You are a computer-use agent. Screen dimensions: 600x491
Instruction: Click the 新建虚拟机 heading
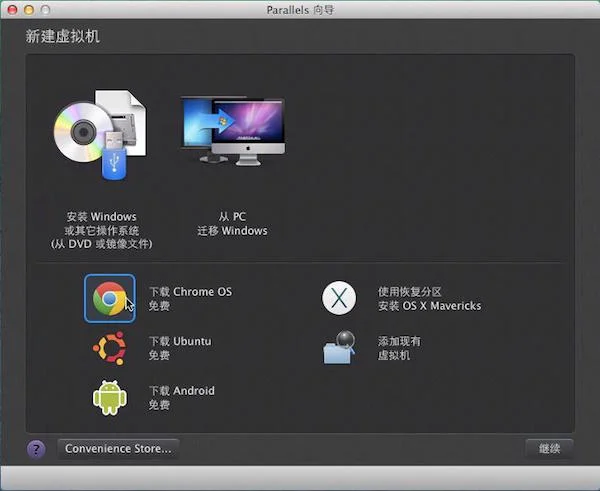[63, 37]
